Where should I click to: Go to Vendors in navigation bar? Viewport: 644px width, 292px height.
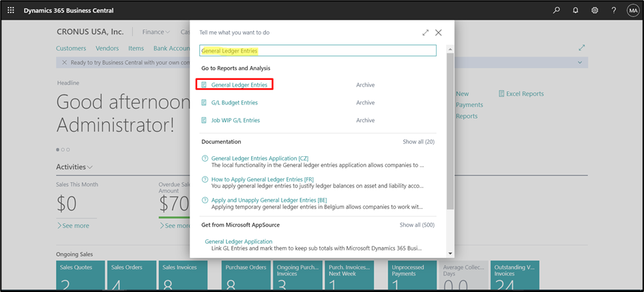(107, 48)
